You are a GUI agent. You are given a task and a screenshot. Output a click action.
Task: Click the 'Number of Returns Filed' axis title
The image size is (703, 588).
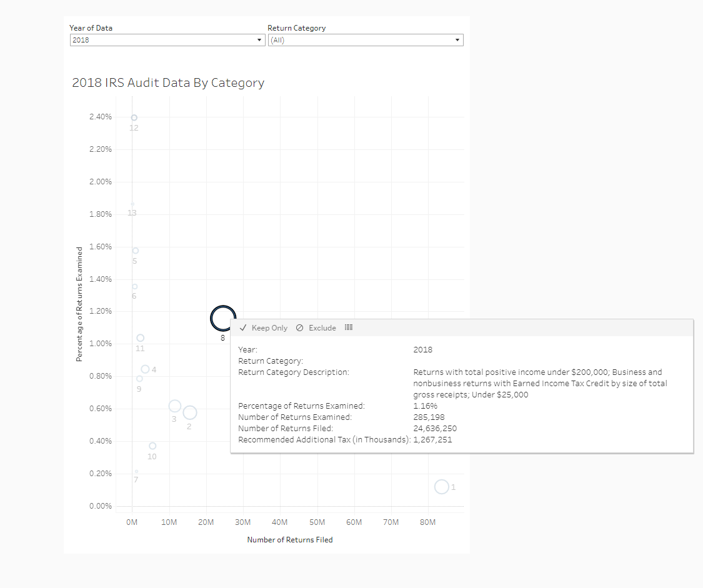pos(290,540)
